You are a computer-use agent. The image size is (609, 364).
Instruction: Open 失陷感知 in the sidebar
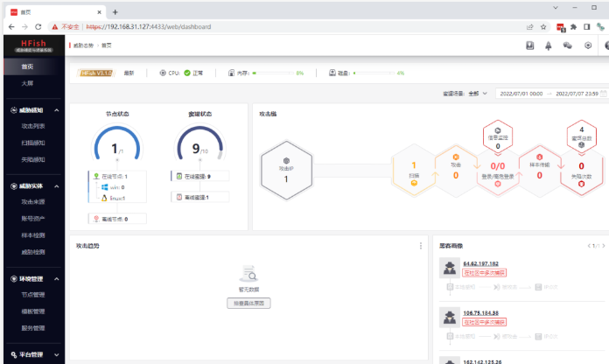click(x=33, y=159)
